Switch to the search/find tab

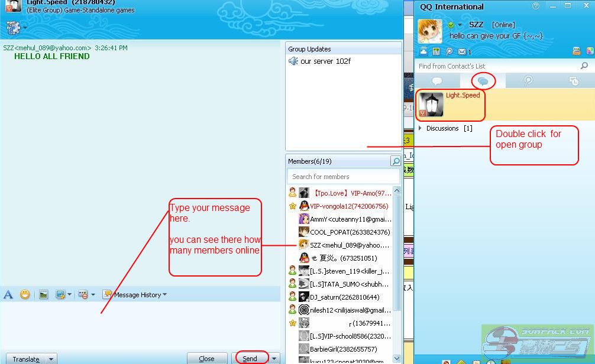tap(528, 81)
